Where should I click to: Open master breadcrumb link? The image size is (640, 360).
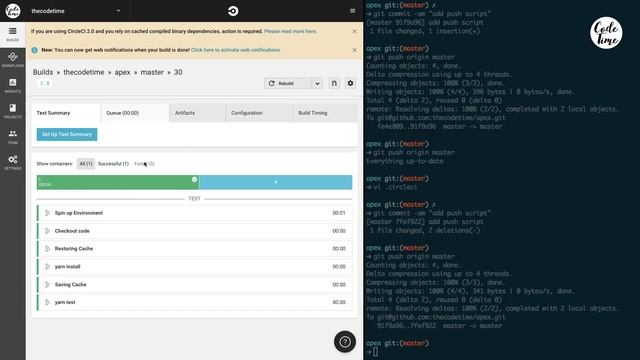point(152,72)
